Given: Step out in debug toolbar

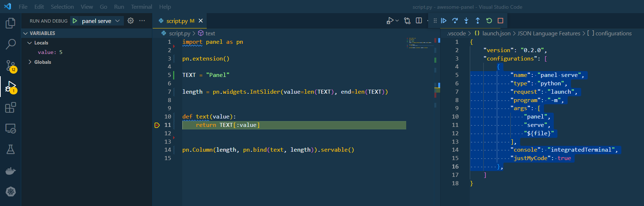Looking at the screenshot, I should pos(478,21).
